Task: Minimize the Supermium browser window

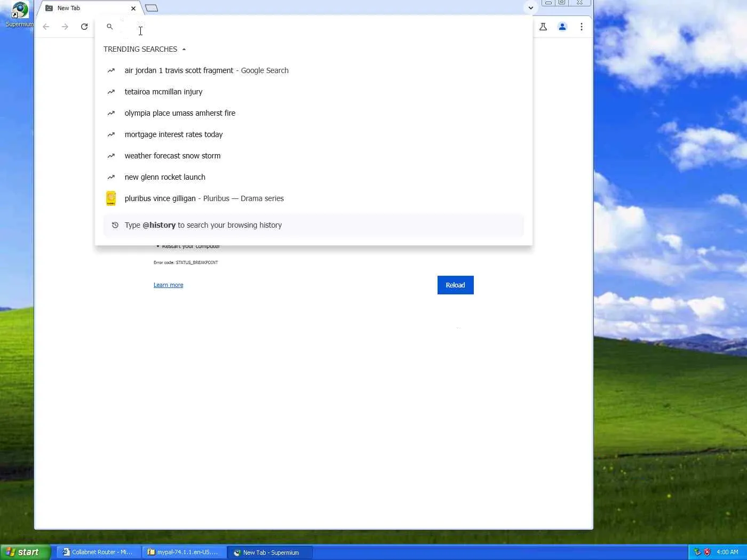Action: click(x=548, y=3)
